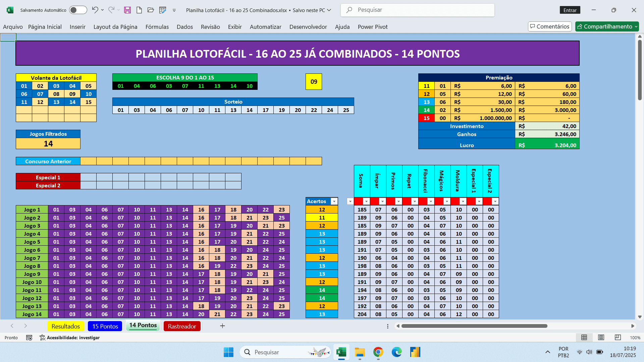Switch to the 15 Pontos sheet tab
Viewport: 644px width, 362px height.
click(x=105, y=326)
